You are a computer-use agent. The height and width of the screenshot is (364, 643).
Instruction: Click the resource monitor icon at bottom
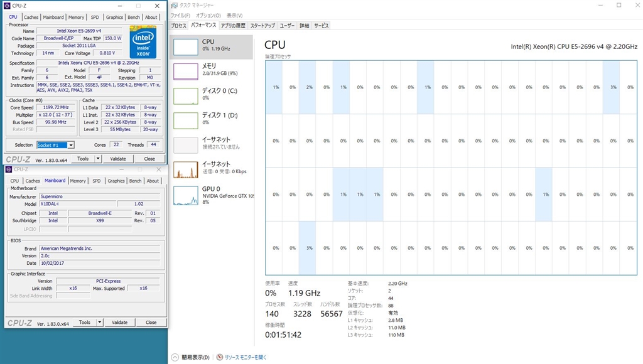[x=220, y=357]
